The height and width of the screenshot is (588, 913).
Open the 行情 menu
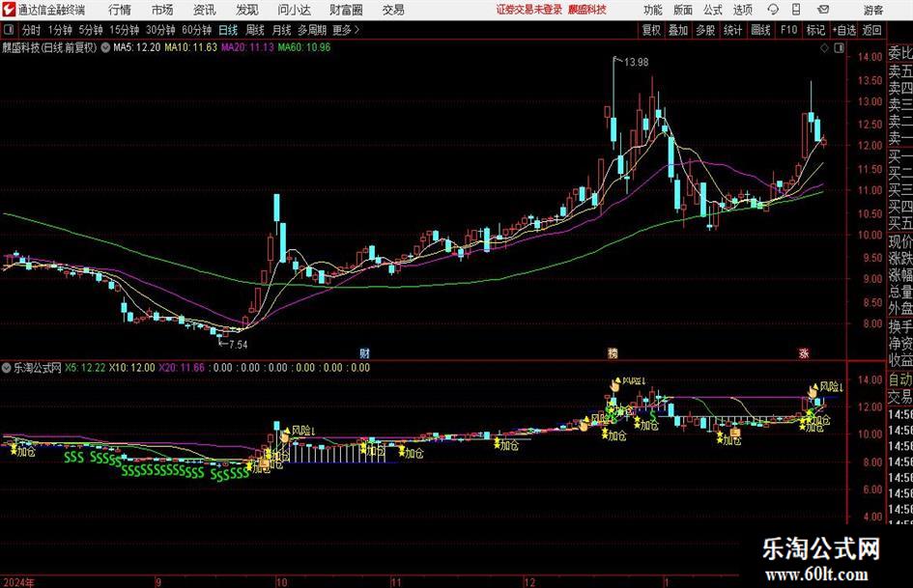pyautogui.click(x=120, y=10)
